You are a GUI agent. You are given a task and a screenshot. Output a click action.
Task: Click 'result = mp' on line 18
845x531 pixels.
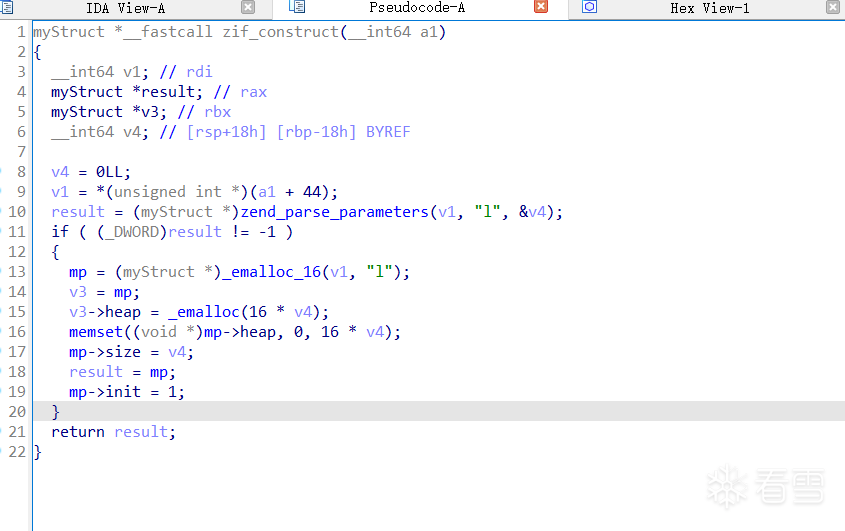[122, 371]
